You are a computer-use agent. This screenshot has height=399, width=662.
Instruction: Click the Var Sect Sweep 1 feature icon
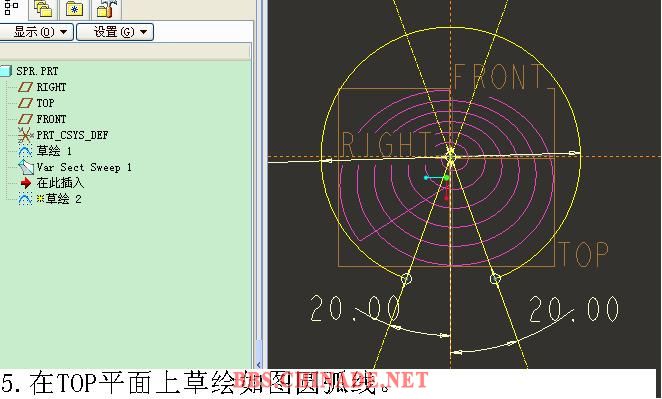click(26, 167)
